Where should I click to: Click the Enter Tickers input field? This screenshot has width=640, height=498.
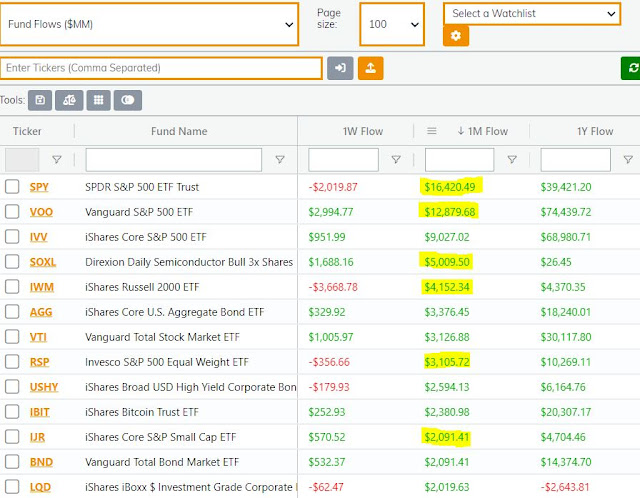[x=161, y=68]
